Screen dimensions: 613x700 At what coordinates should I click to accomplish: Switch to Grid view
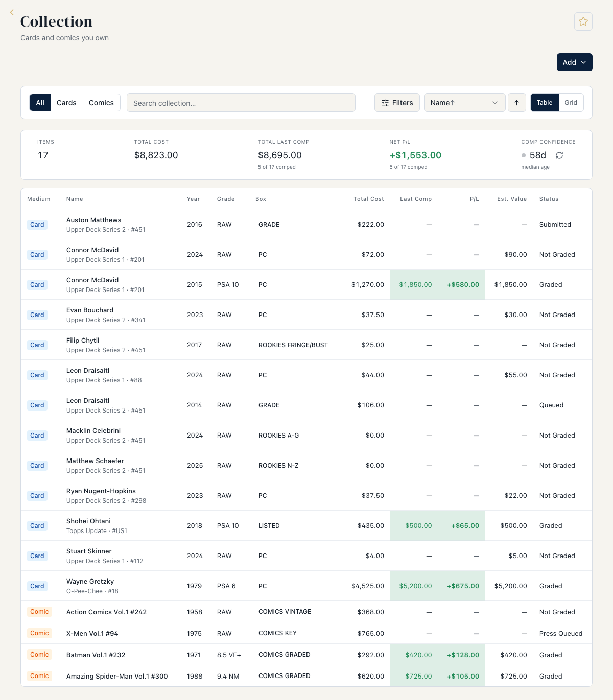[571, 103]
